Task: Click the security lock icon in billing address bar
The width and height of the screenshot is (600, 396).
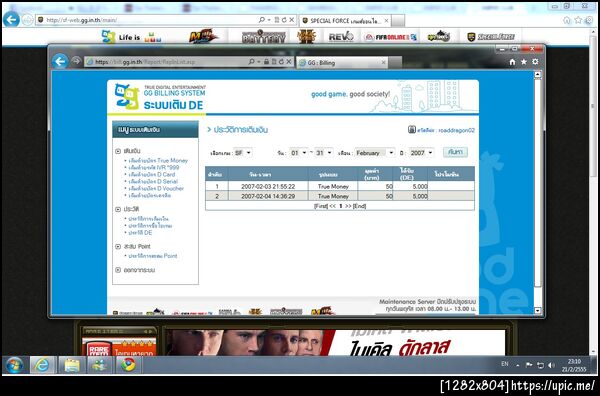Action: 266,62
